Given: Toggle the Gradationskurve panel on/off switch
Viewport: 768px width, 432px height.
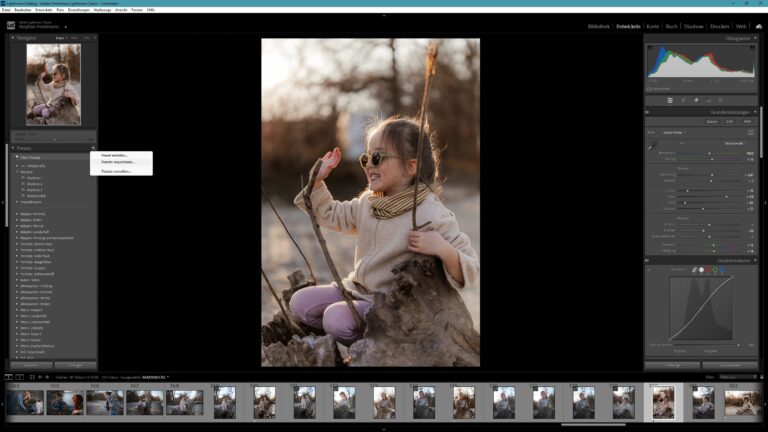Looking at the screenshot, I should [647, 261].
